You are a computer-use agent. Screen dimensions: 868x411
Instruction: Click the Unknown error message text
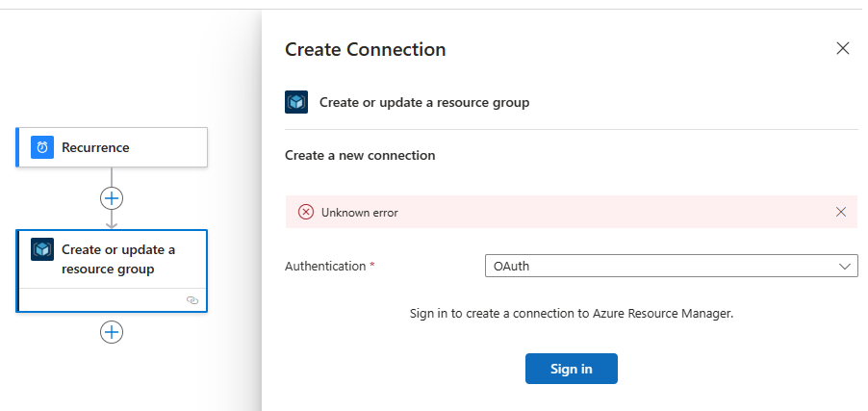(360, 213)
